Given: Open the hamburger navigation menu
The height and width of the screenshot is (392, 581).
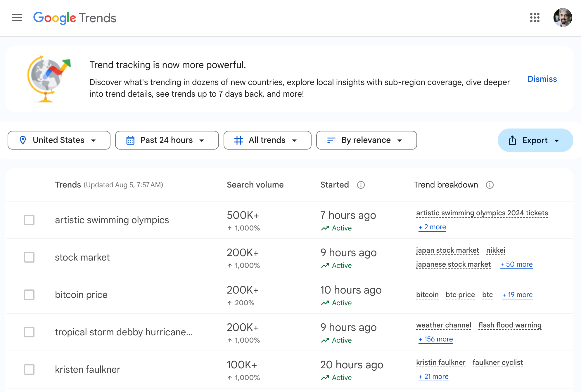Looking at the screenshot, I should (x=17, y=18).
